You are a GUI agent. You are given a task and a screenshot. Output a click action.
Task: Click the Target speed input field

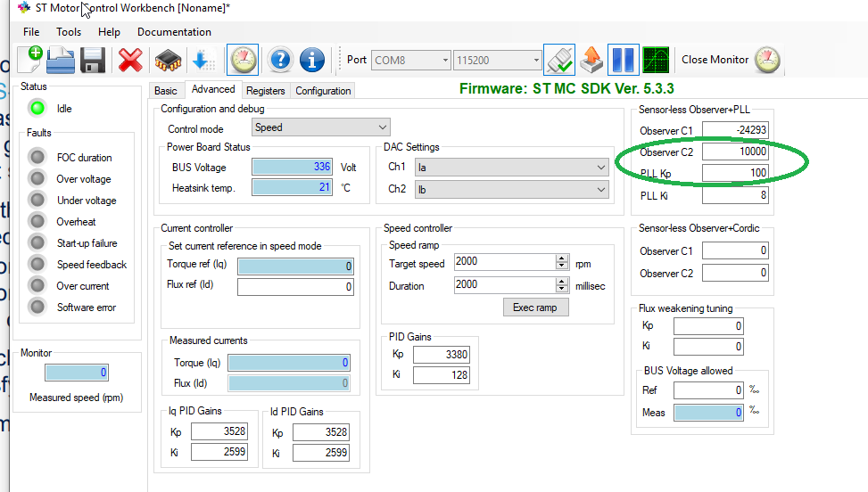pyautogui.click(x=505, y=261)
